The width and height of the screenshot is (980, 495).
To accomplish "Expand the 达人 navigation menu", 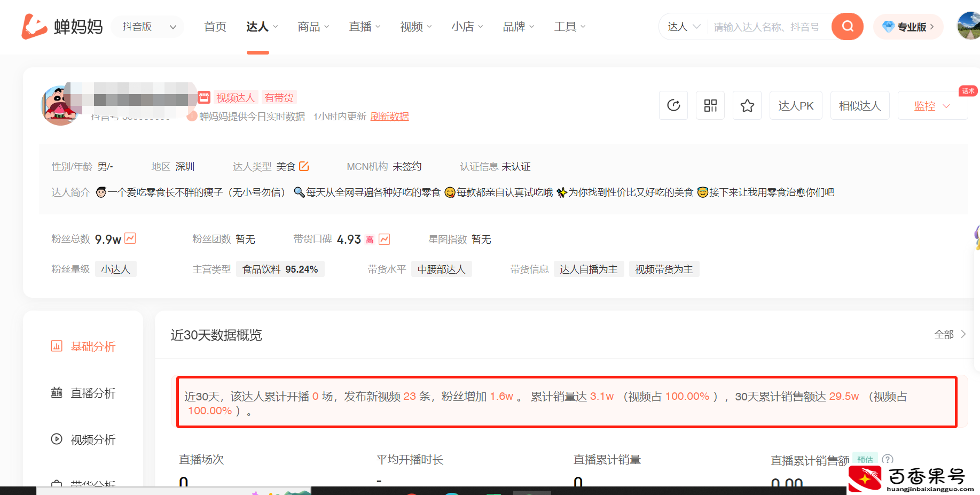I will 262,26.
